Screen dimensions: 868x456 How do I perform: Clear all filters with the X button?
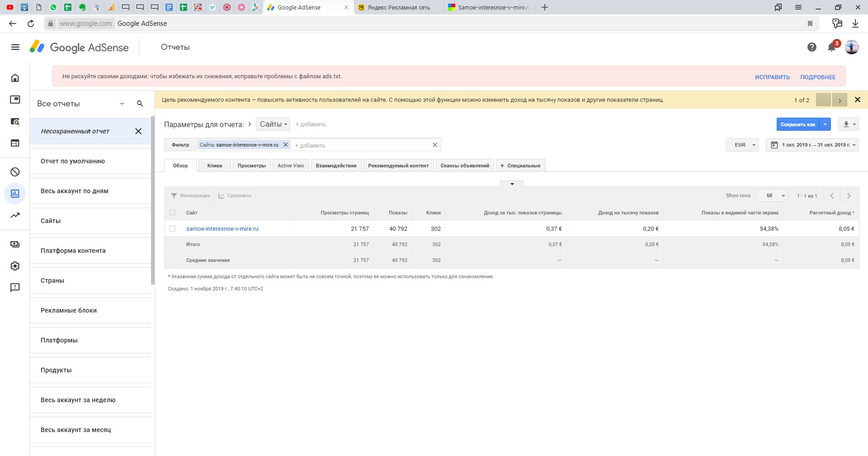coord(435,145)
